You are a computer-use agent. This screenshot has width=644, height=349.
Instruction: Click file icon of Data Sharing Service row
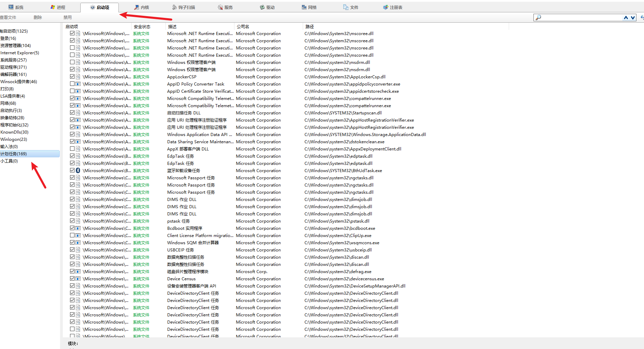click(x=78, y=142)
